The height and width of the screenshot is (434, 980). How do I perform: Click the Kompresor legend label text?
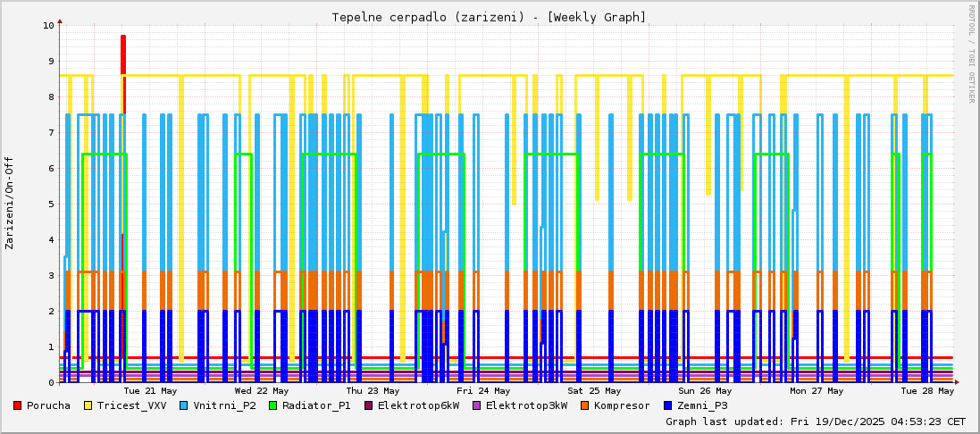click(x=624, y=405)
